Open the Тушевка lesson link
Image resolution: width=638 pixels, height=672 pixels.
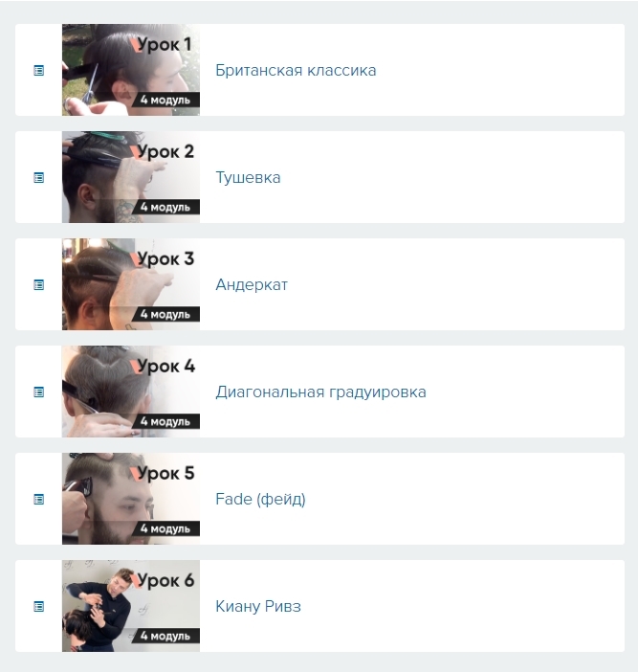click(x=248, y=177)
